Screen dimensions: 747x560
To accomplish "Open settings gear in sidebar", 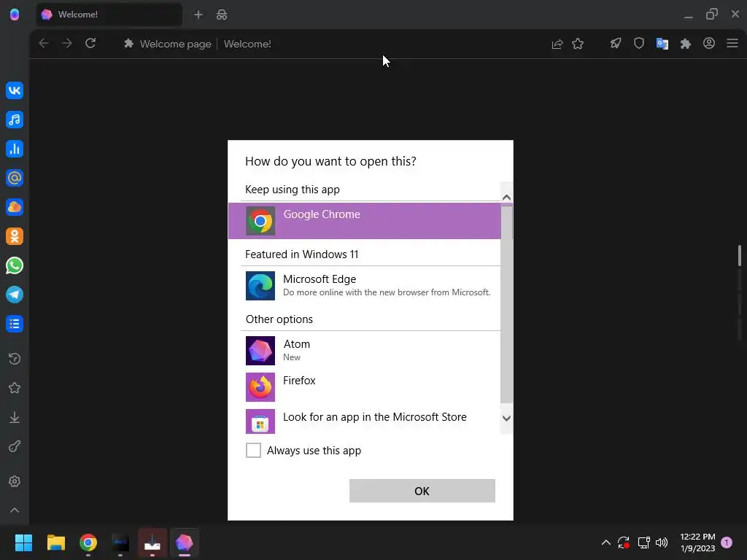I will (15, 481).
